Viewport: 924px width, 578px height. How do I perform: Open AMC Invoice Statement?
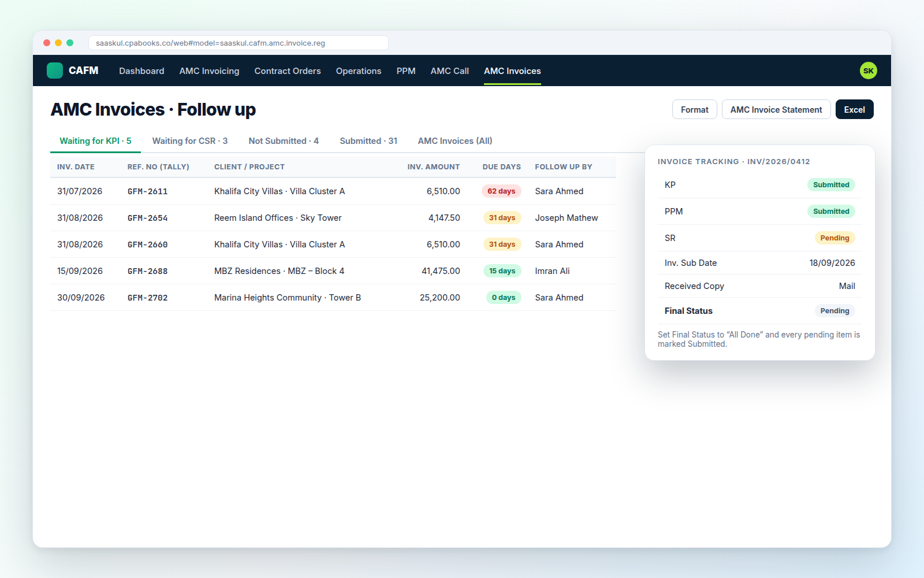click(776, 109)
